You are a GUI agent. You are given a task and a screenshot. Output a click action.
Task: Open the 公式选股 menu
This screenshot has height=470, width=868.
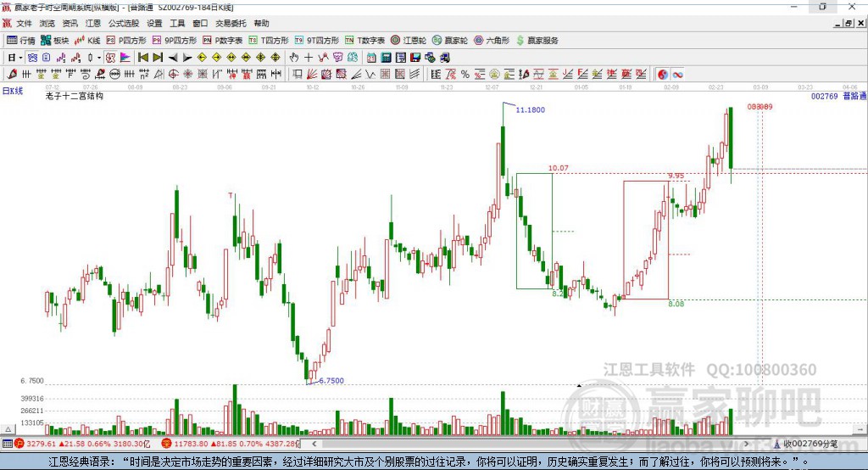[124, 23]
